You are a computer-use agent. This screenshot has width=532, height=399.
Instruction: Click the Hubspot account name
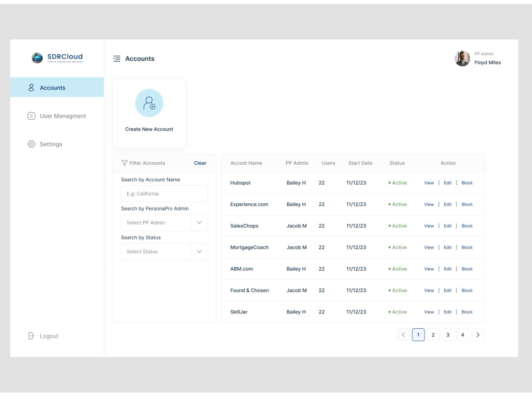point(240,183)
